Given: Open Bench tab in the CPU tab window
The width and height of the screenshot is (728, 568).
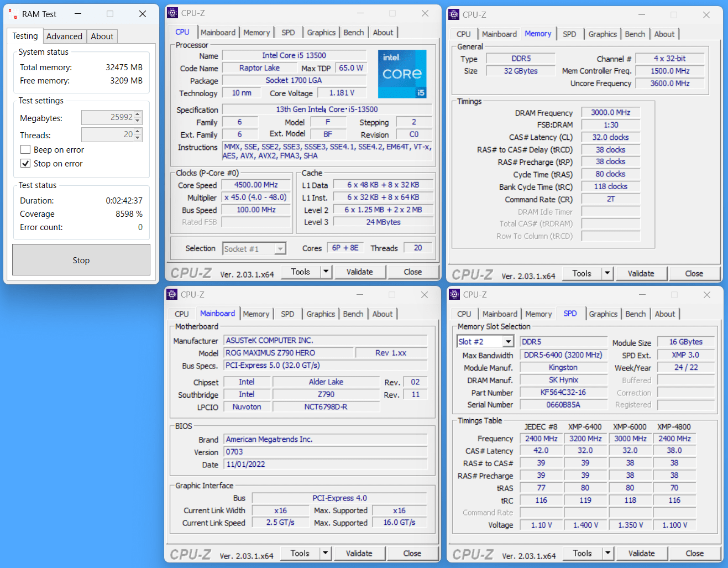Looking at the screenshot, I should coord(353,33).
